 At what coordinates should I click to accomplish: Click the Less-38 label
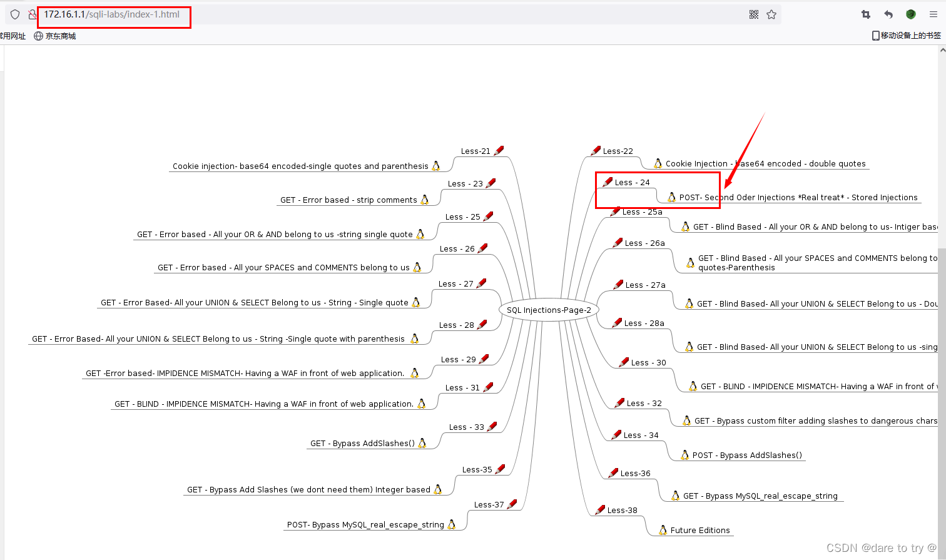pos(623,511)
